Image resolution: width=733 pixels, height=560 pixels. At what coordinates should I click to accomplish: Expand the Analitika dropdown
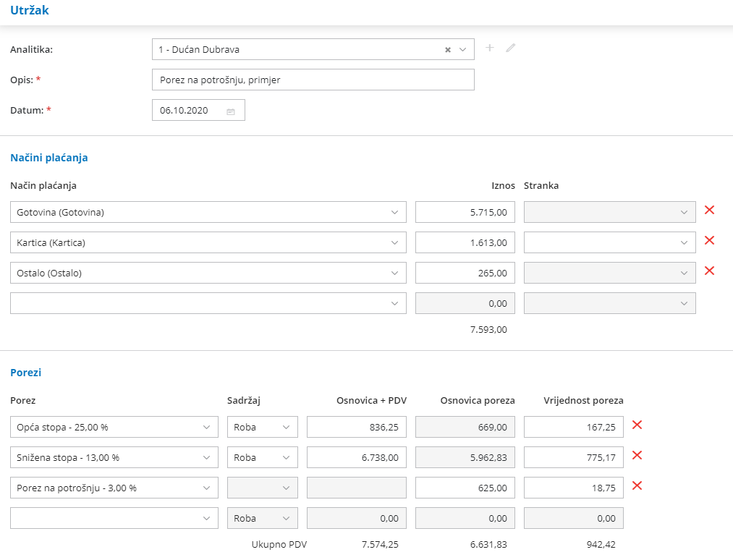(x=463, y=49)
